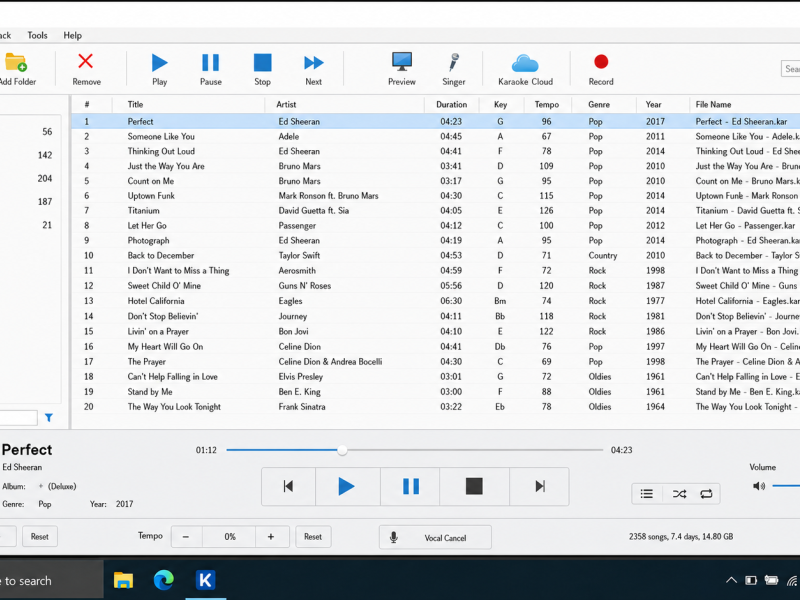Click the filter text field beside funnel
The width and height of the screenshot is (800, 600).
click(18, 418)
